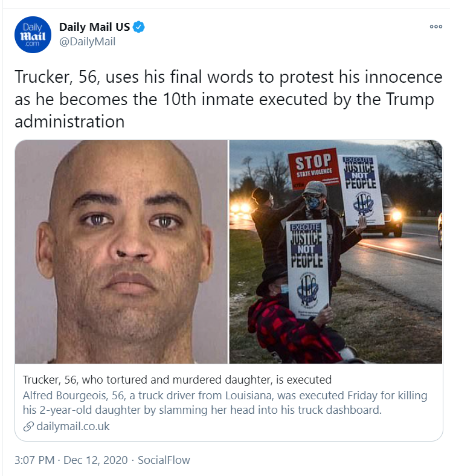
Task: Open the dailymail.co.uk domain link
Action: (73, 426)
